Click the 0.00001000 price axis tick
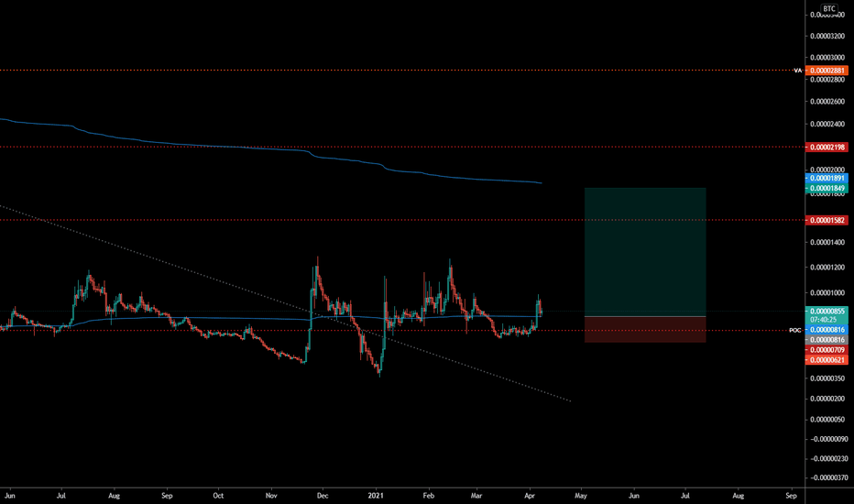The width and height of the screenshot is (854, 504). 827,293
